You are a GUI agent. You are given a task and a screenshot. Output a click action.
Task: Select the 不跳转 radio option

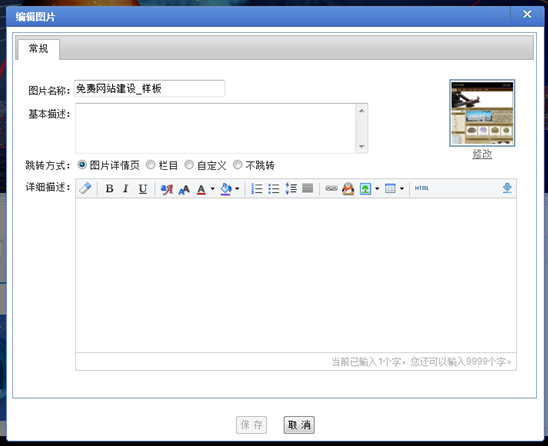238,164
